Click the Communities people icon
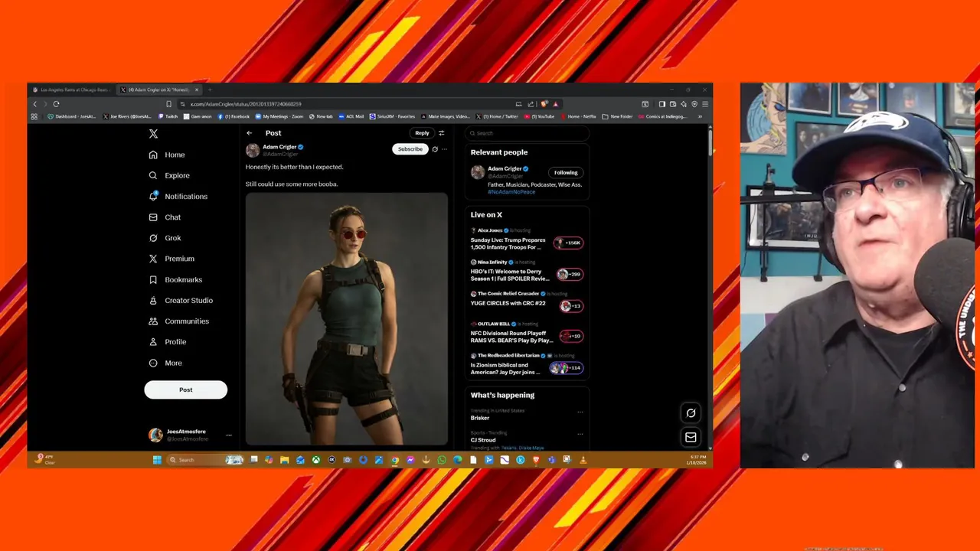 pos(153,321)
